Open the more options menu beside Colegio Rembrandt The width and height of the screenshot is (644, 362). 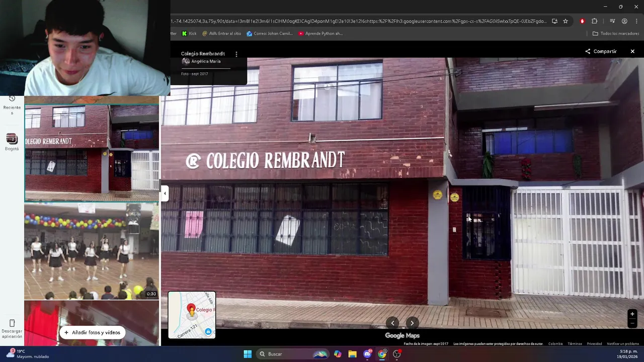pyautogui.click(x=236, y=54)
